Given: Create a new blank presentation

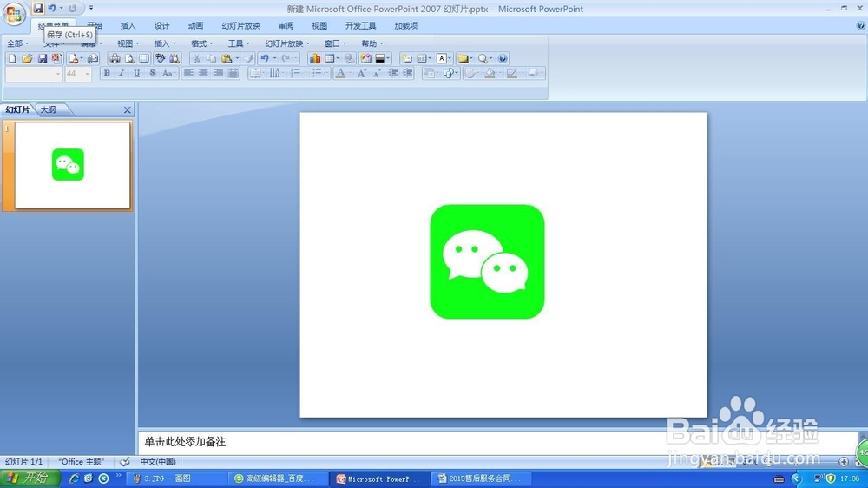Looking at the screenshot, I should (x=12, y=58).
